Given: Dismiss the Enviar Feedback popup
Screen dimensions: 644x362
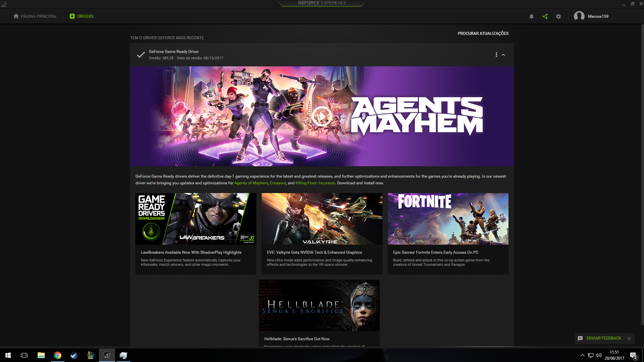Looking at the screenshot, I should (x=629, y=339).
